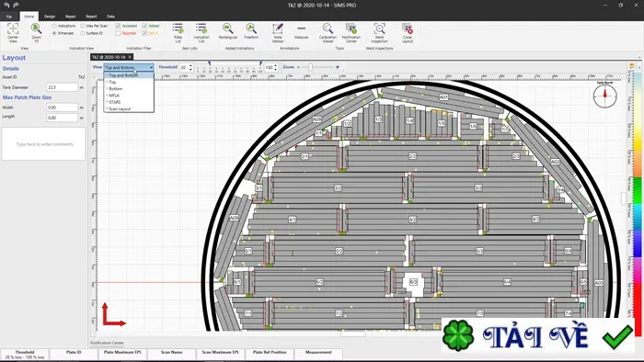The image size is (644, 362).
Task: Click the legend icon above the color scale
Action: [x=632, y=66]
